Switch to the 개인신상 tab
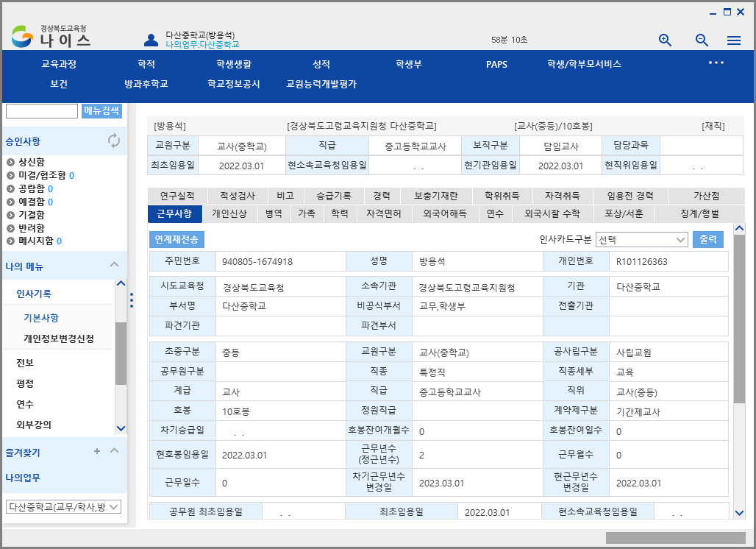Image resolution: width=756 pixels, height=549 pixels. click(x=229, y=213)
